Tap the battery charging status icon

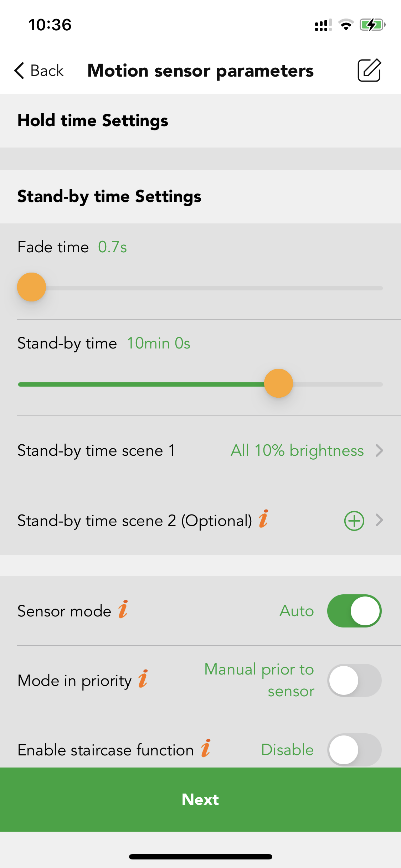click(x=372, y=25)
